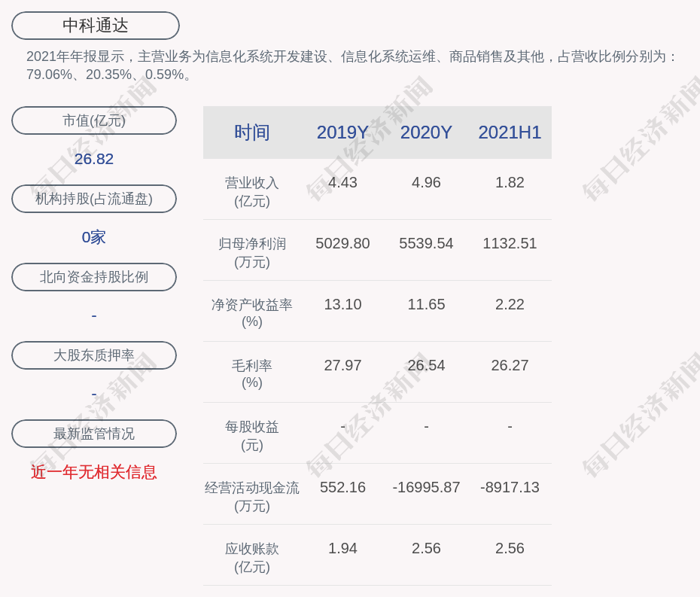Click the red 近一年无相关信息 text
700x597 pixels.
click(94, 472)
